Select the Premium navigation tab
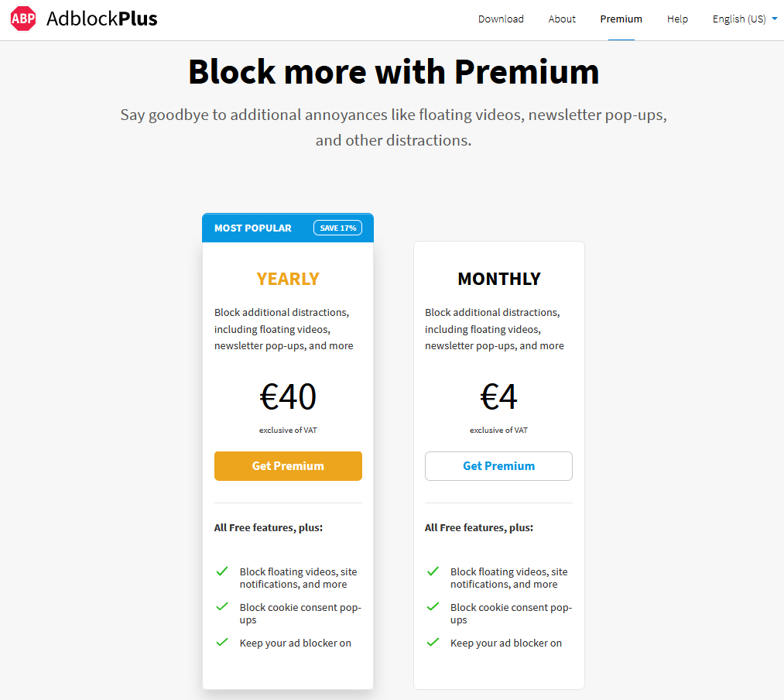 tap(621, 19)
